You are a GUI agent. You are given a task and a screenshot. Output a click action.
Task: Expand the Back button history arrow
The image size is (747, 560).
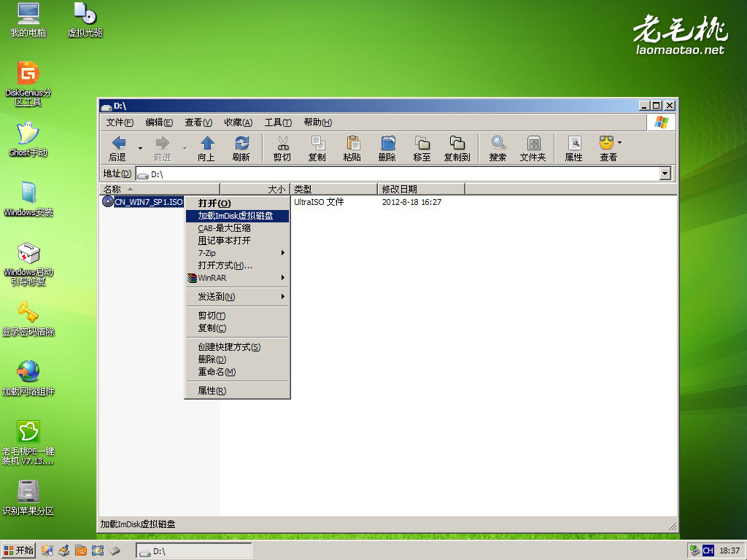pos(140,148)
